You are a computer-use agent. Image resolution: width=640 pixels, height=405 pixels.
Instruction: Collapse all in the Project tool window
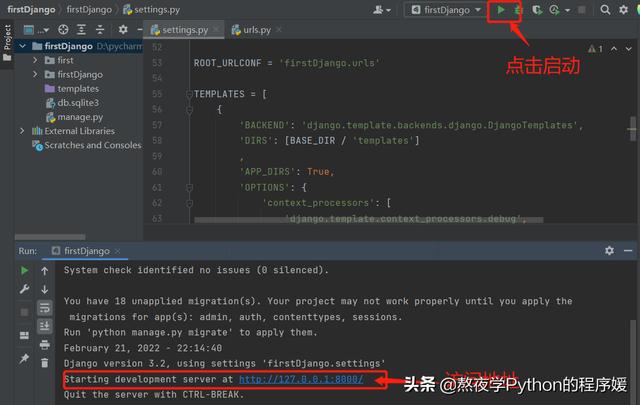click(100, 29)
